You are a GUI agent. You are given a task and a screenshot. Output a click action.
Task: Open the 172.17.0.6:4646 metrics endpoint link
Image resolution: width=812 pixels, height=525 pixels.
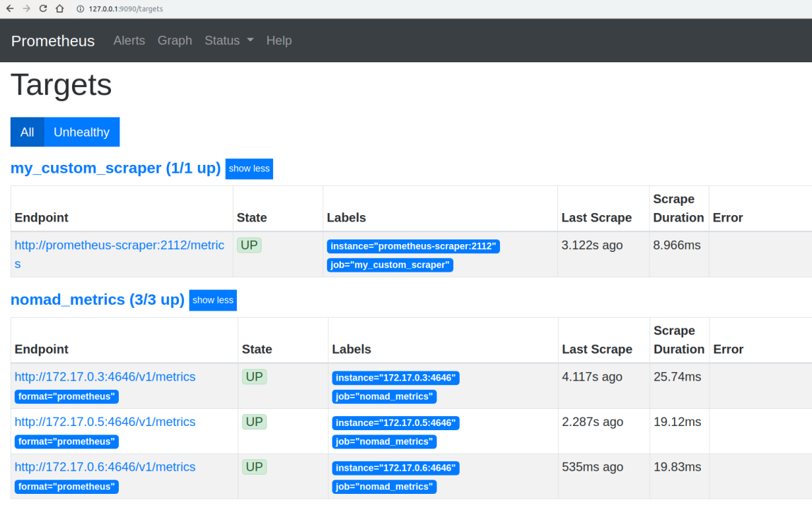pos(105,467)
